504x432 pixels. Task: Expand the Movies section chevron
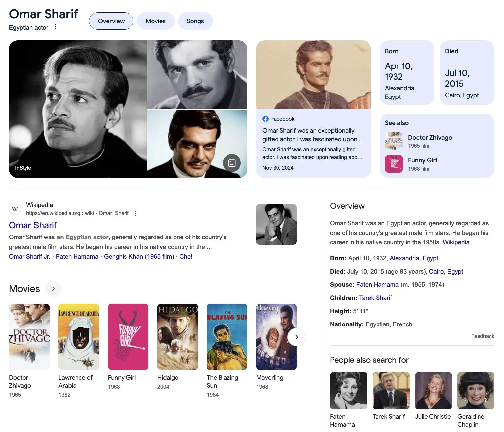click(x=53, y=289)
